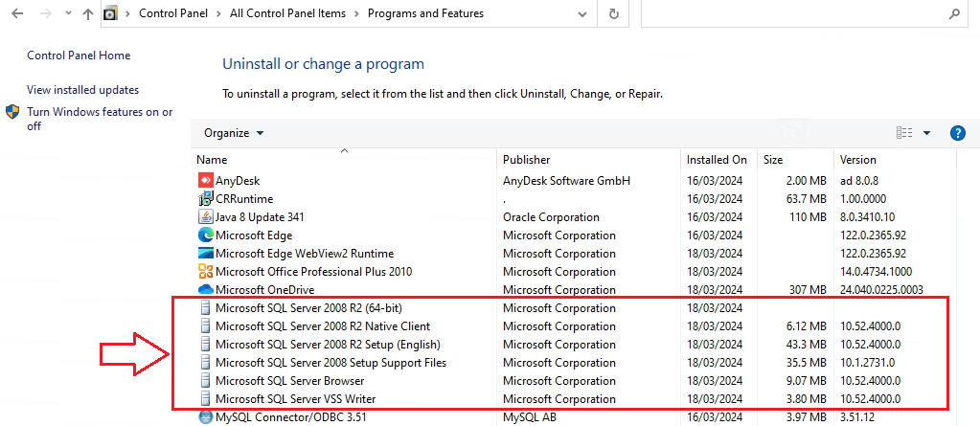Click the shield icon beside Turn Windows features
This screenshot has width=980, height=426.
tap(12, 112)
